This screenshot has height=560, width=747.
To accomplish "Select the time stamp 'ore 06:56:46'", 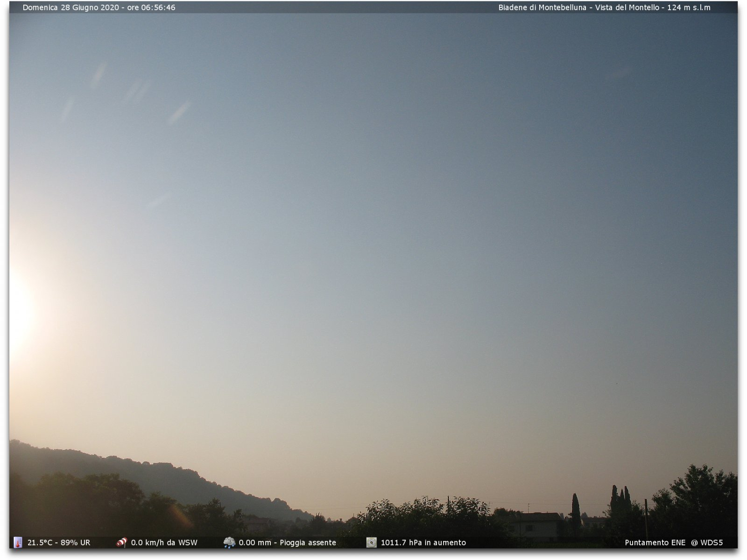I will point(151,7).
